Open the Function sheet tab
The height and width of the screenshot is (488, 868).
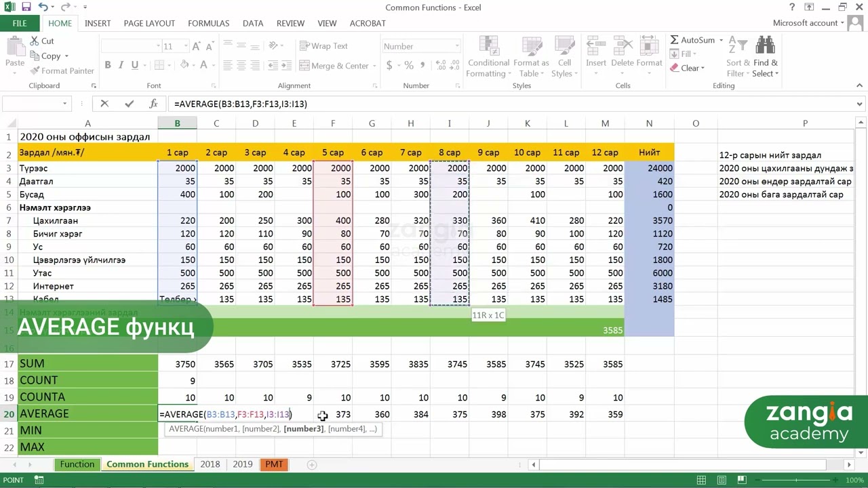click(x=77, y=464)
